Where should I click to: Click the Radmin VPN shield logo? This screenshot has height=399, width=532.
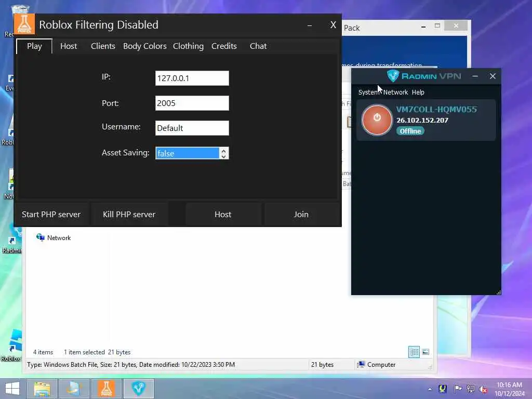click(393, 76)
